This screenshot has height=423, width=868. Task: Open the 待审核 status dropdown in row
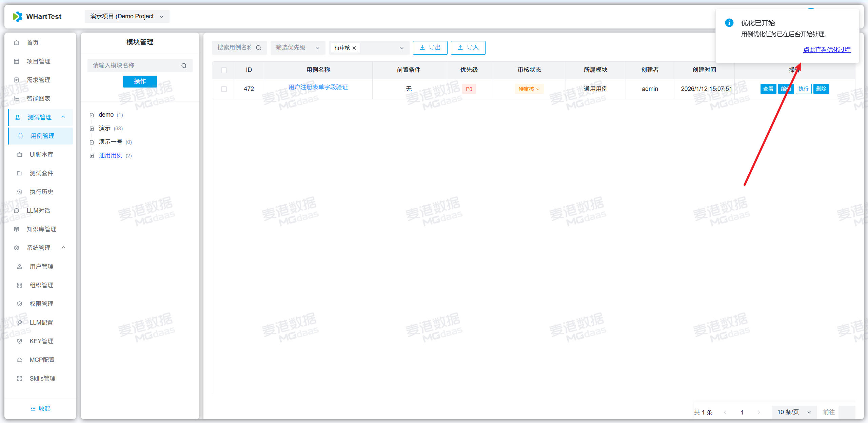(529, 89)
